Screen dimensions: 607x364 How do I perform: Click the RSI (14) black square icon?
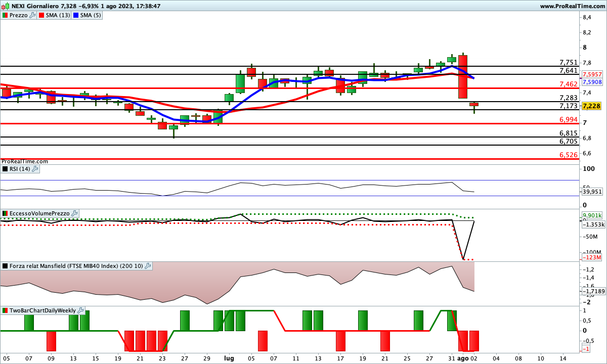click(x=5, y=169)
